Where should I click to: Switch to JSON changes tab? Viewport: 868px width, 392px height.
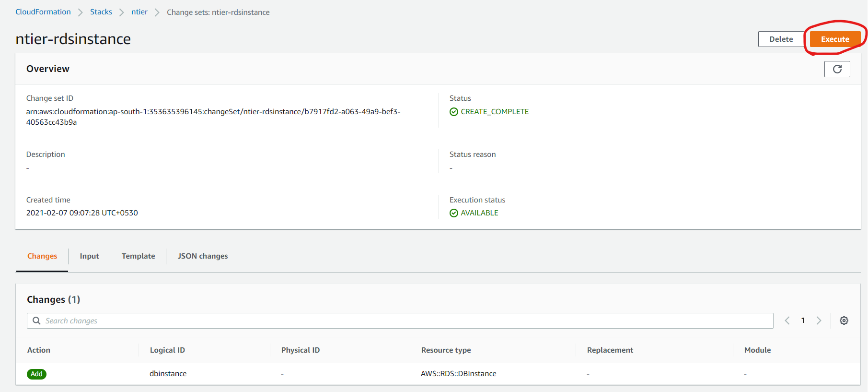click(x=203, y=256)
